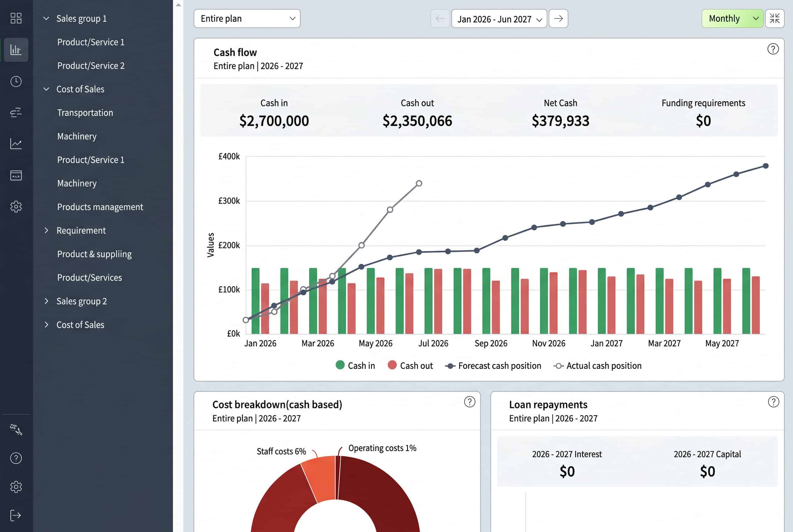Click the Cash flow help question icon
Screen dimensions: 793x532
[x=773, y=49]
